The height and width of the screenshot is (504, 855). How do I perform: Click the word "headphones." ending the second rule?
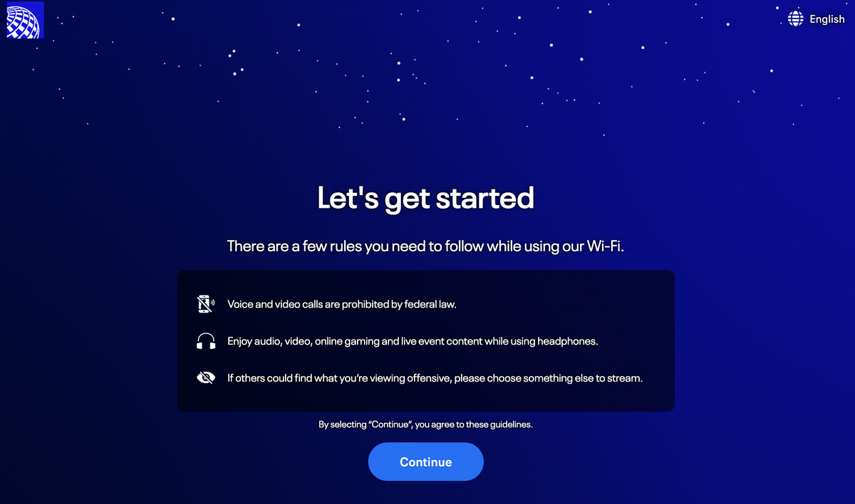[567, 341]
